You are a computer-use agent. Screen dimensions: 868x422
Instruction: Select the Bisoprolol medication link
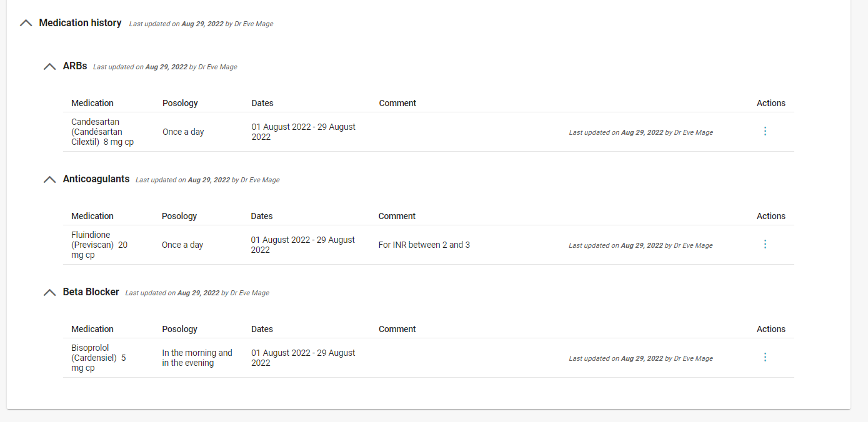(x=98, y=357)
